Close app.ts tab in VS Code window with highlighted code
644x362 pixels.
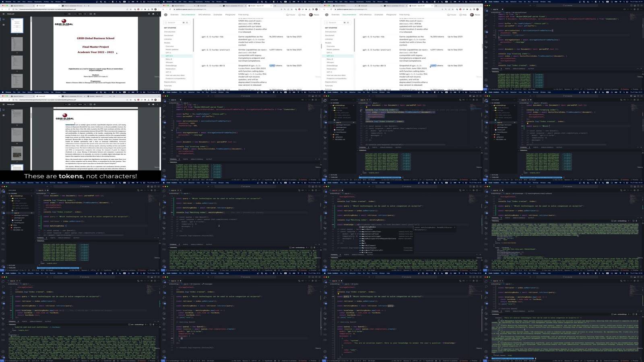371,100
